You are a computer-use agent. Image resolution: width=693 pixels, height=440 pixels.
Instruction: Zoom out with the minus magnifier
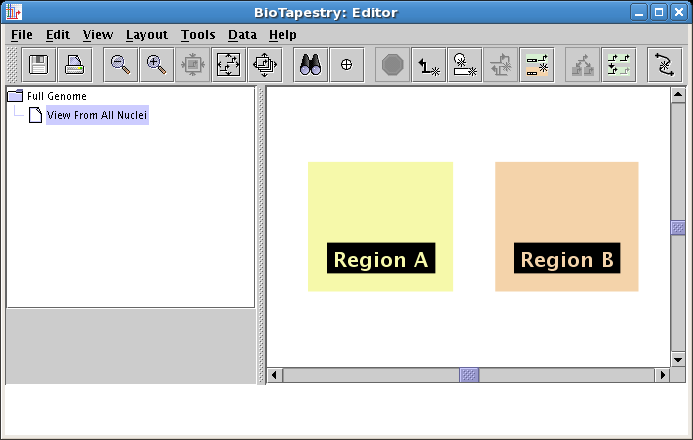click(120, 65)
